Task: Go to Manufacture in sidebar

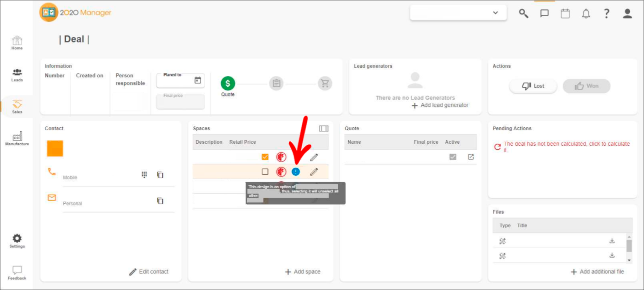Action: pyautogui.click(x=17, y=139)
